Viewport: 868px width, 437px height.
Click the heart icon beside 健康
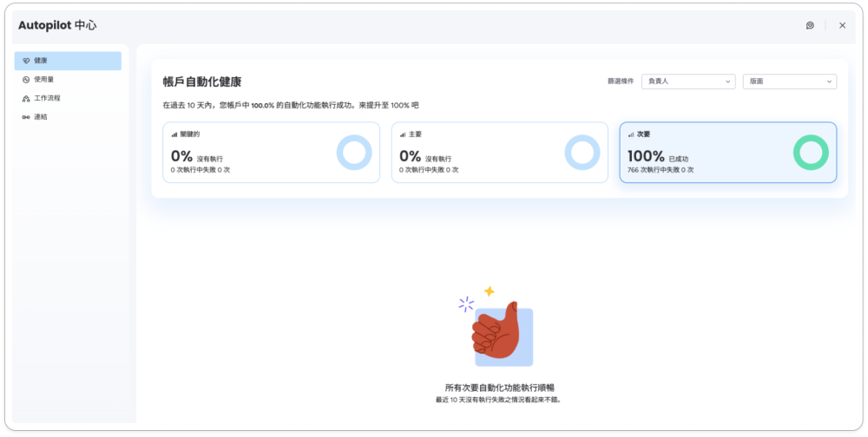tap(26, 61)
